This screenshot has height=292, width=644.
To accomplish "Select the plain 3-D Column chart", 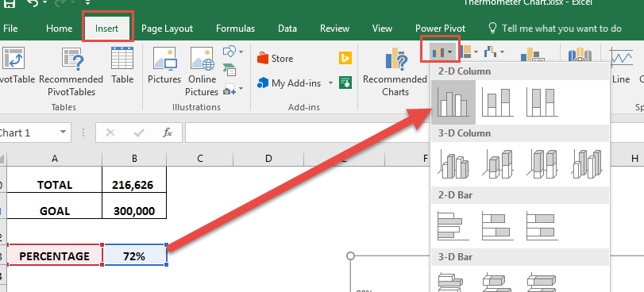I will coord(587,164).
